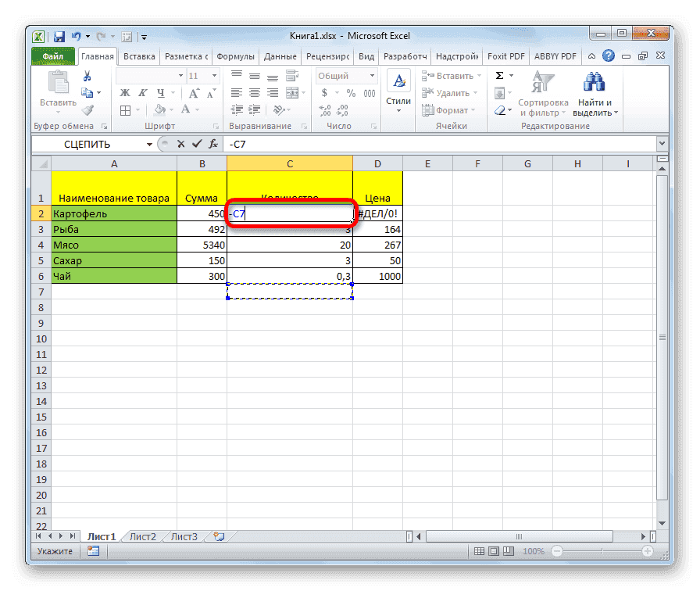Open the font size dropdown

point(214,75)
